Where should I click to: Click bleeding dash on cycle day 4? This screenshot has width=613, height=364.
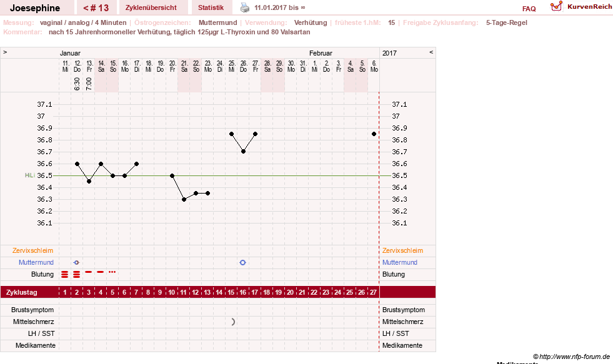pyautogui.click(x=101, y=272)
